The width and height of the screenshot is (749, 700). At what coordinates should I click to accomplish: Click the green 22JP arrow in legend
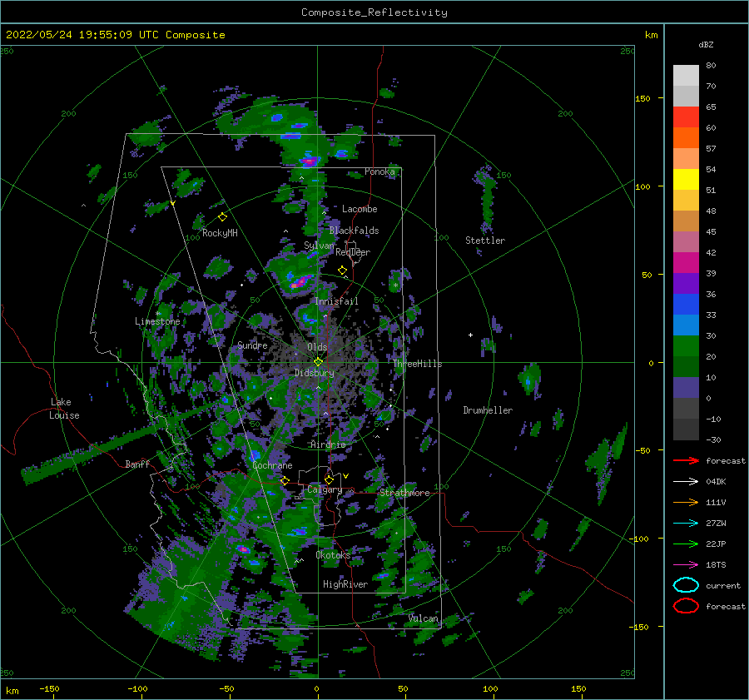tap(686, 544)
